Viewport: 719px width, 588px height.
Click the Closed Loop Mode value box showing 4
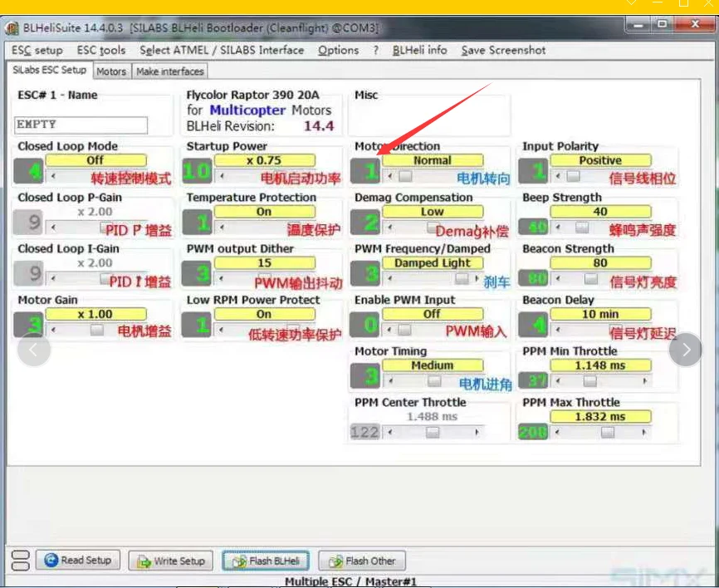coord(28,171)
